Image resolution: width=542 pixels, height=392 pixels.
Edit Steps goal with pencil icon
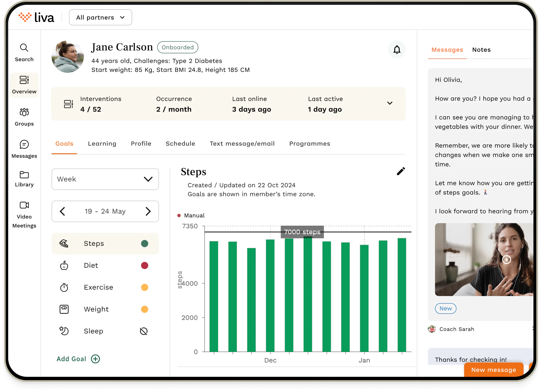coord(401,171)
